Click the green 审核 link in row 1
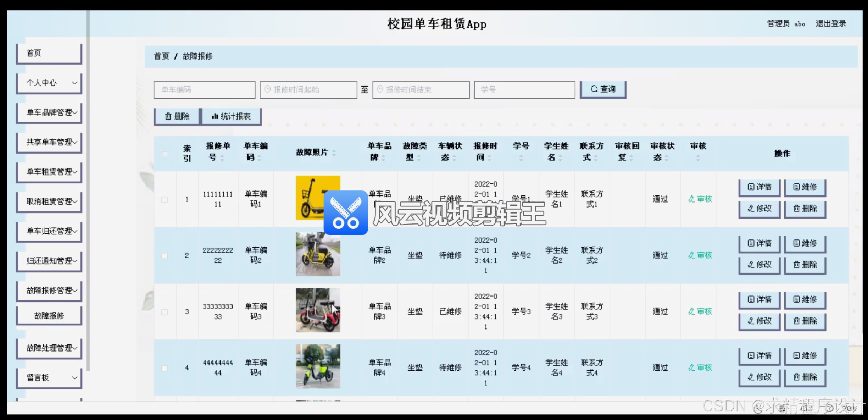 click(700, 199)
